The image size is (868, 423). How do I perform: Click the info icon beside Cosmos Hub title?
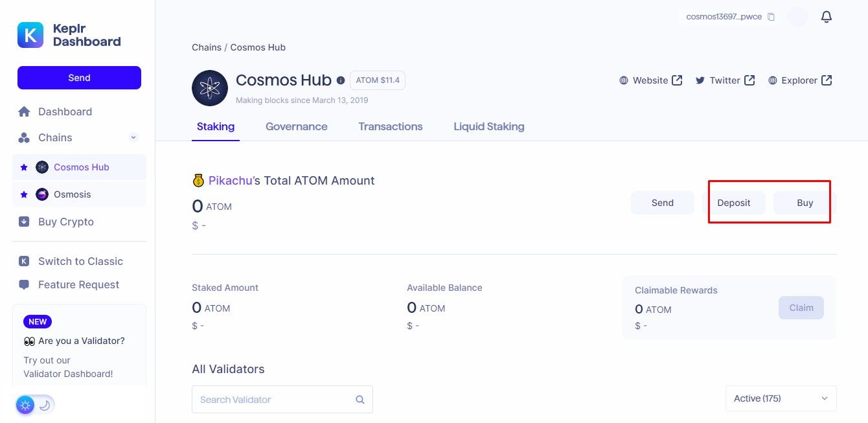point(341,80)
